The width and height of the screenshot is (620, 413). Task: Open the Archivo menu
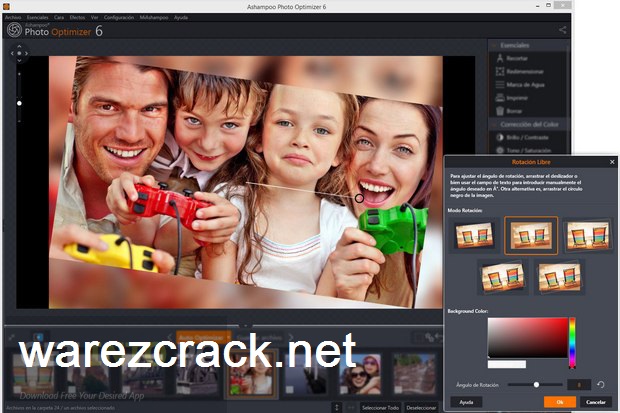coord(13,17)
